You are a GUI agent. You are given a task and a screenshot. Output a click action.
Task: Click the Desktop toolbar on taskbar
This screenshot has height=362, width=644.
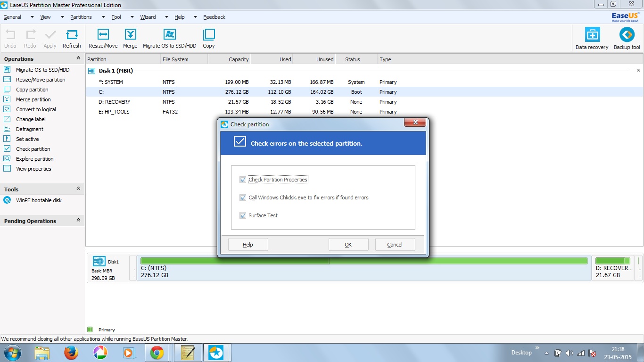tap(521, 353)
